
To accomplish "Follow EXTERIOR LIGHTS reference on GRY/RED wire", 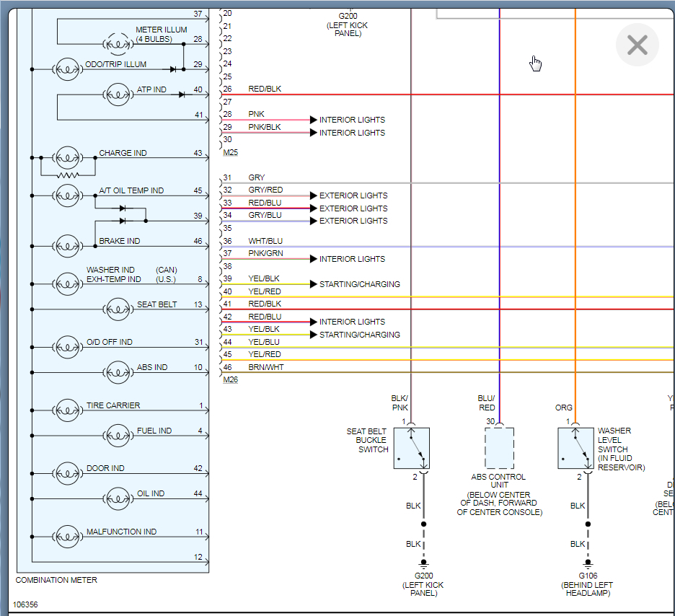I will coord(353,195).
